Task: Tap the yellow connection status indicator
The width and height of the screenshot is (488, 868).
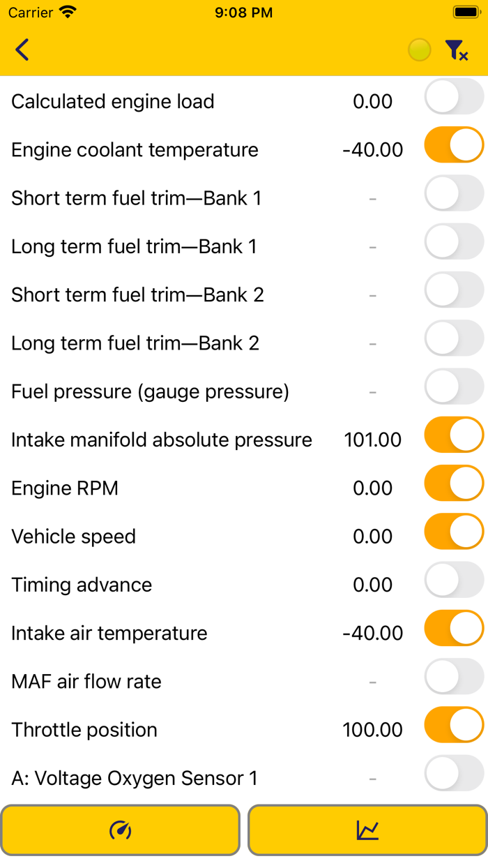Action: point(419,50)
